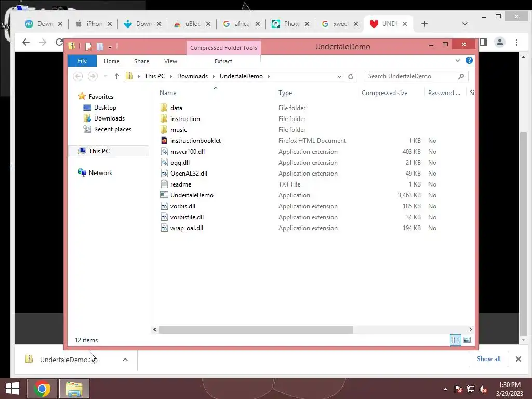Select the vorbisfile.dll file icon
The width and height of the screenshot is (532, 399).
(x=164, y=217)
